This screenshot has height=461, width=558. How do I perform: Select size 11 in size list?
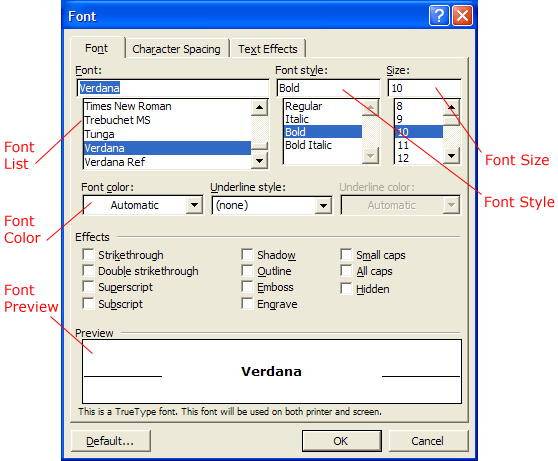(x=419, y=145)
